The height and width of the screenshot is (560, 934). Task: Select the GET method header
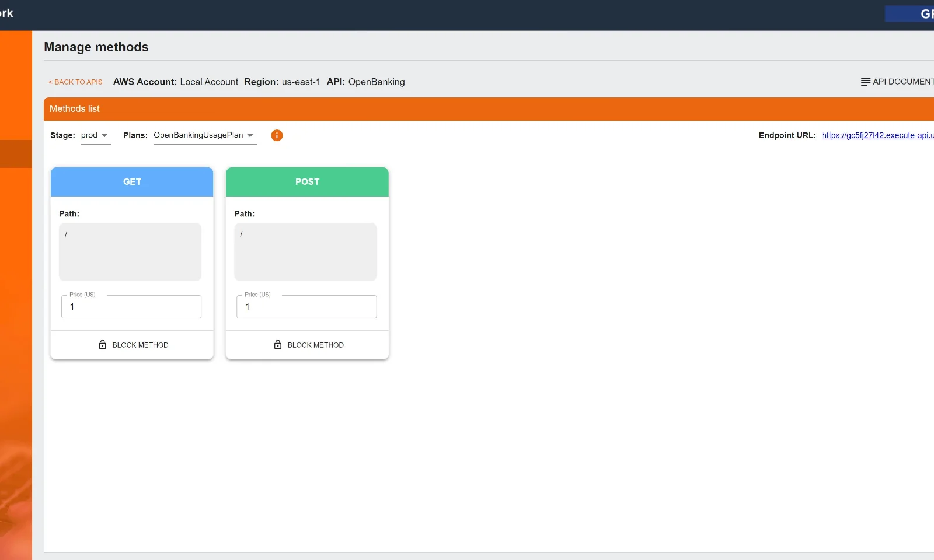tap(131, 181)
